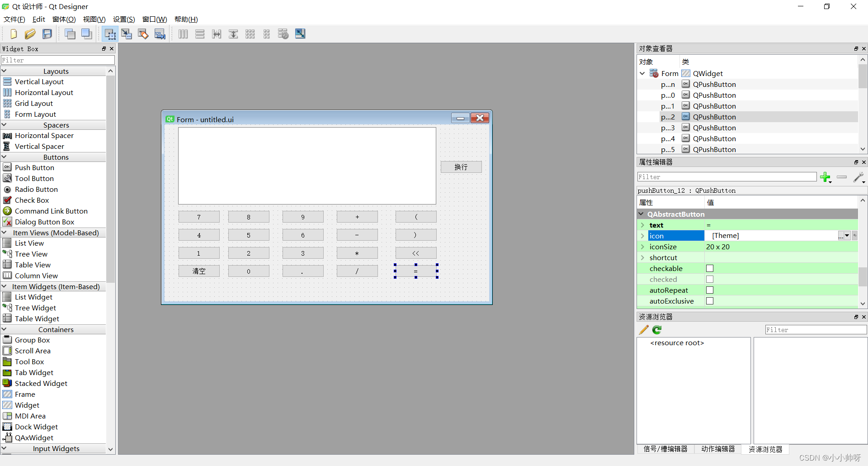
Task: Click the Adjust Size toolbar icon
Action: pos(300,34)
